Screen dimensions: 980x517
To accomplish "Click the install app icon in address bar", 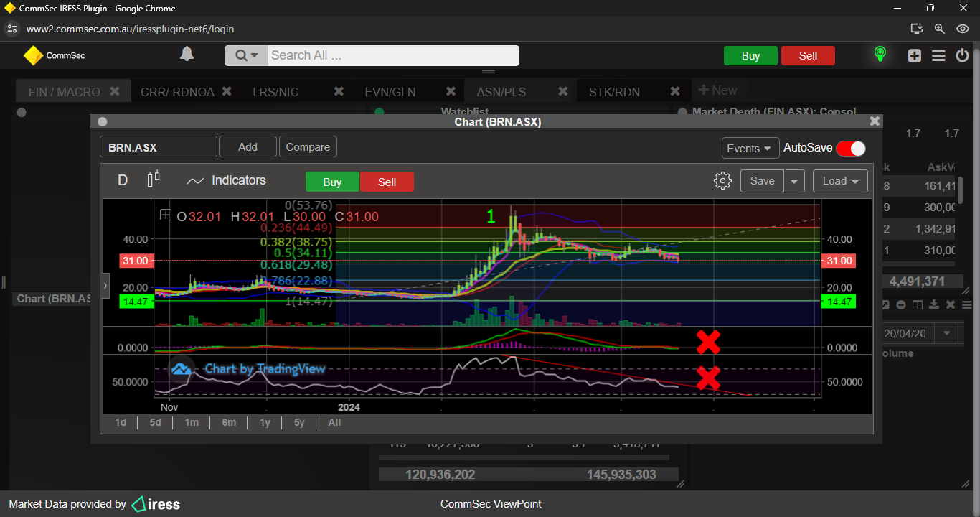I will (x=916, y=29).
